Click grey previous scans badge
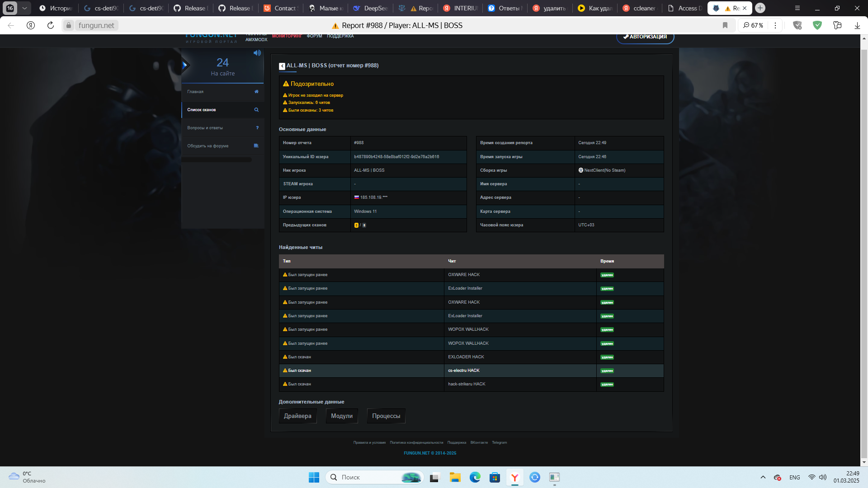Viewport: 868px width, 488px height. point(364,225)
